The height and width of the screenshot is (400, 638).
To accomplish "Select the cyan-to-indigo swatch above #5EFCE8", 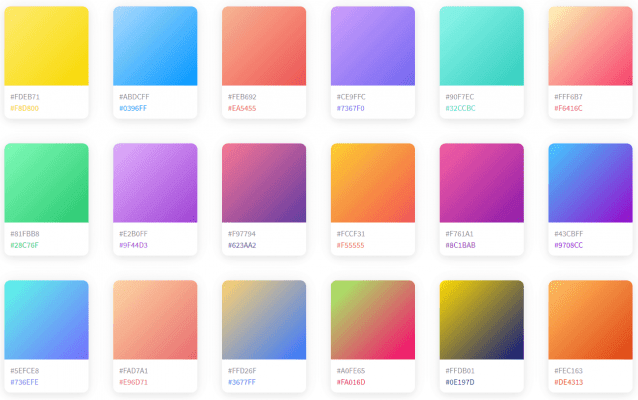I will click(x=46, y=320).
